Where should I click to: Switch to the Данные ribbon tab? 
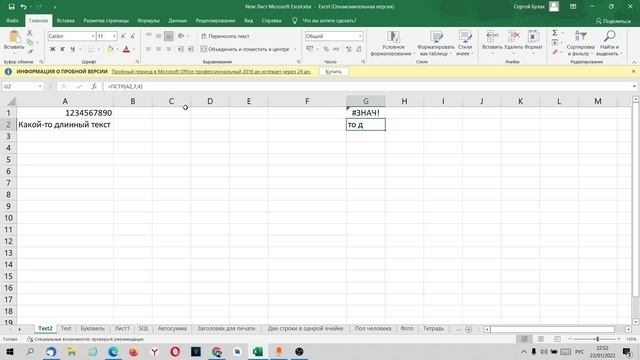tap(178, 20)
